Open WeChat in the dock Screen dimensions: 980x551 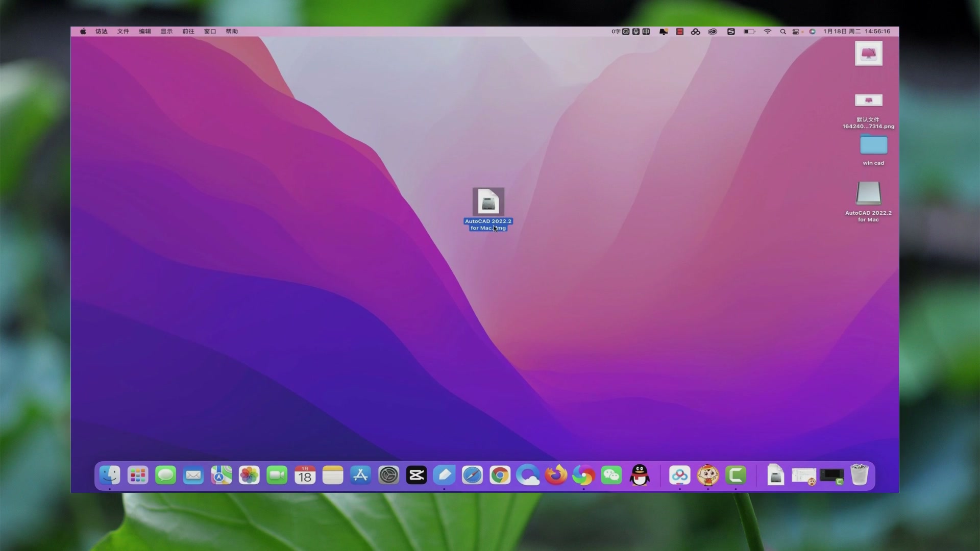(x=611, y=475)
